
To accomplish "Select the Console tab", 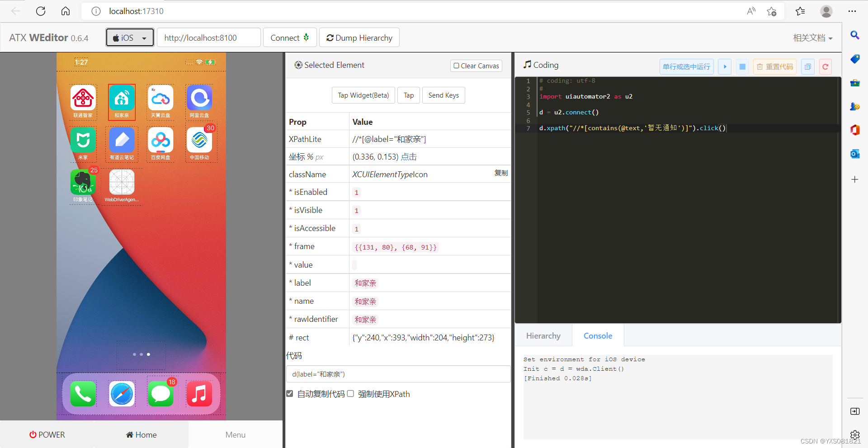I will (x=598, y=335).
